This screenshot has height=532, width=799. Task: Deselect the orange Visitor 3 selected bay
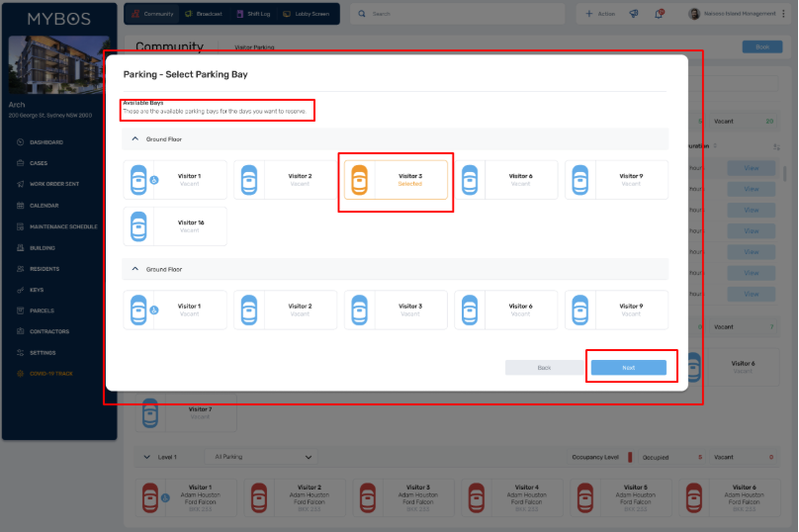pyautogui.click(x=396, y=180)
